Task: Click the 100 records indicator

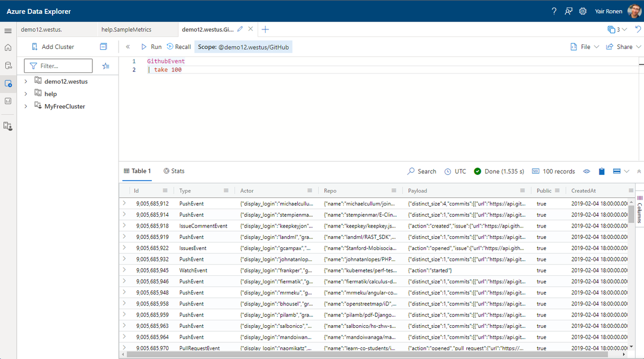Action: (x=553, y=171)
